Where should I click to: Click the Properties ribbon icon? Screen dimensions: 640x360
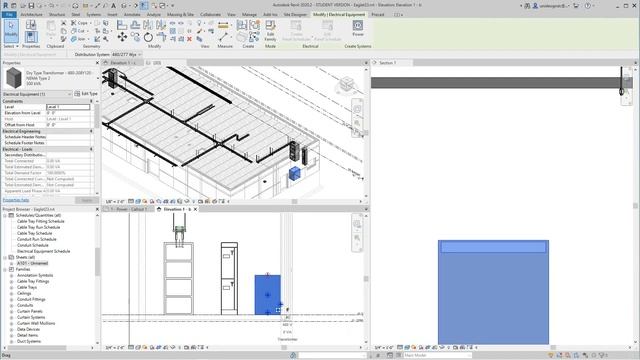31,37
